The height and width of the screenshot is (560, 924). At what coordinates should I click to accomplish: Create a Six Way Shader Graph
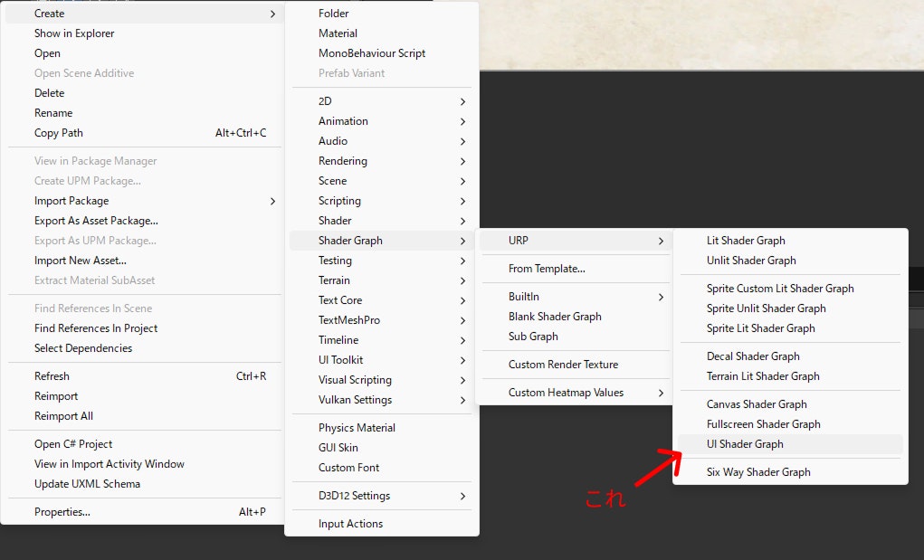pyautogui.click(x=790, y=472)
